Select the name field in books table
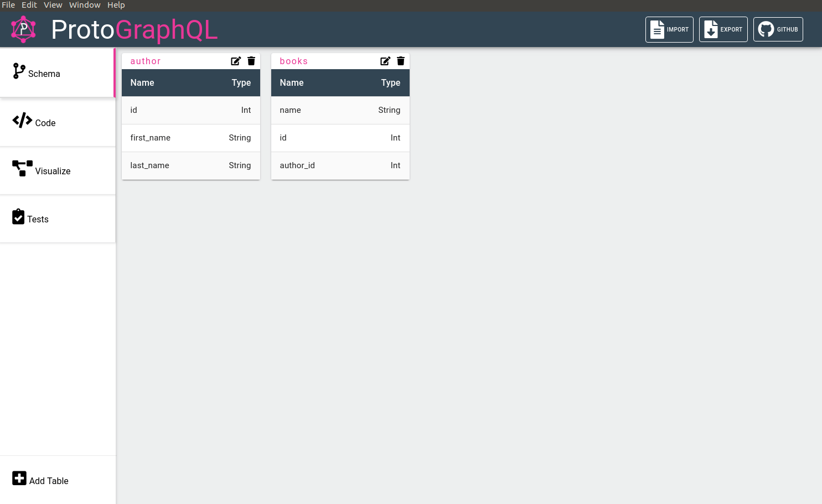The height and width of the screenshot is (504, 822). (x=340, y=110)
